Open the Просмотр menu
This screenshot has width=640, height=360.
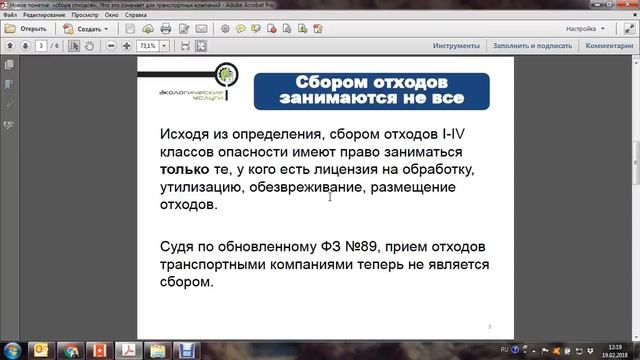pos(85,15)
